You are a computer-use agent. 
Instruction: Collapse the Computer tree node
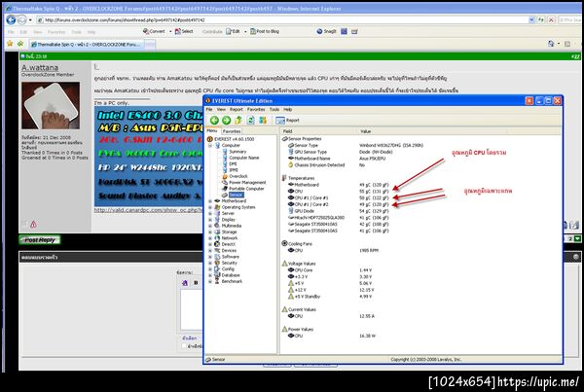point(210,146)
